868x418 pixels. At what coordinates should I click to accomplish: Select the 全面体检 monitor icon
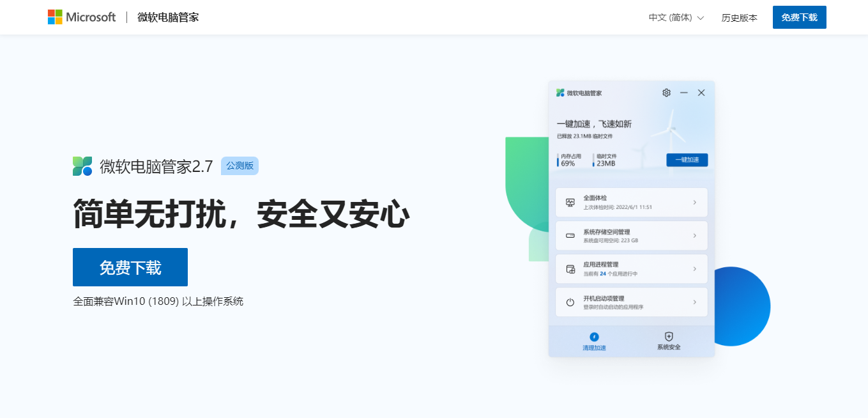click(570, 201)
